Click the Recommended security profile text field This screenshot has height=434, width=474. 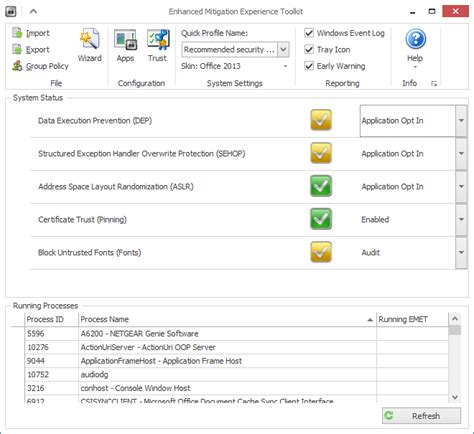coord(230,50)
